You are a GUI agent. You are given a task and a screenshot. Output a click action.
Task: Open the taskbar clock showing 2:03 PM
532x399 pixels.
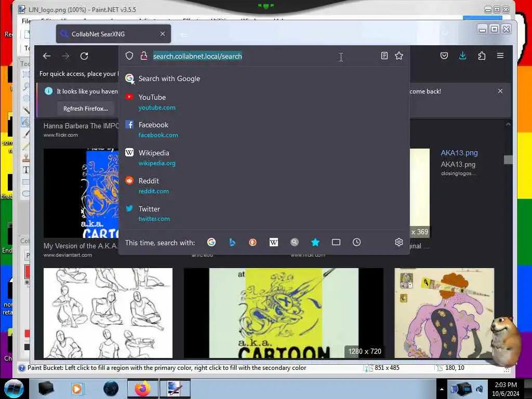click(506, 389)
